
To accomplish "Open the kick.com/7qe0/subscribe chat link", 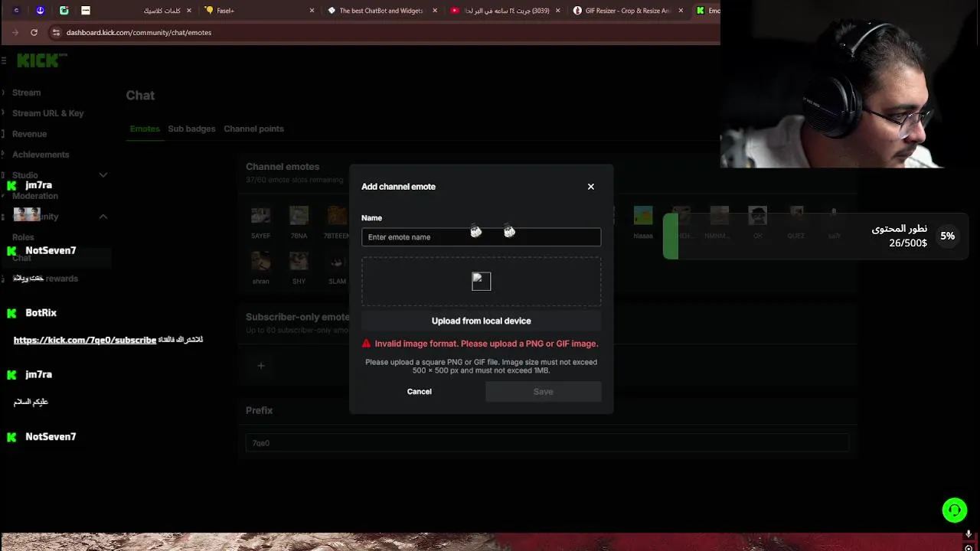I will tap(85, 340).
